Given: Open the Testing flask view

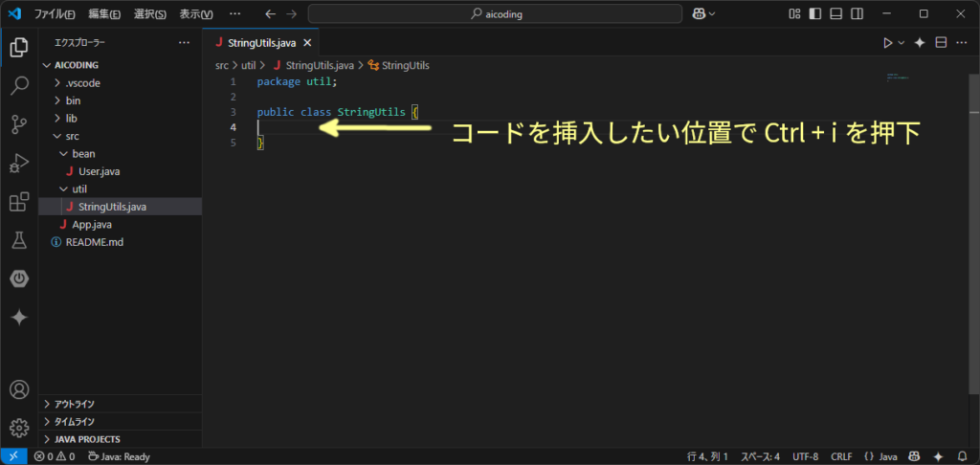Looking at the screenshot, I should [x=19, y=240].
